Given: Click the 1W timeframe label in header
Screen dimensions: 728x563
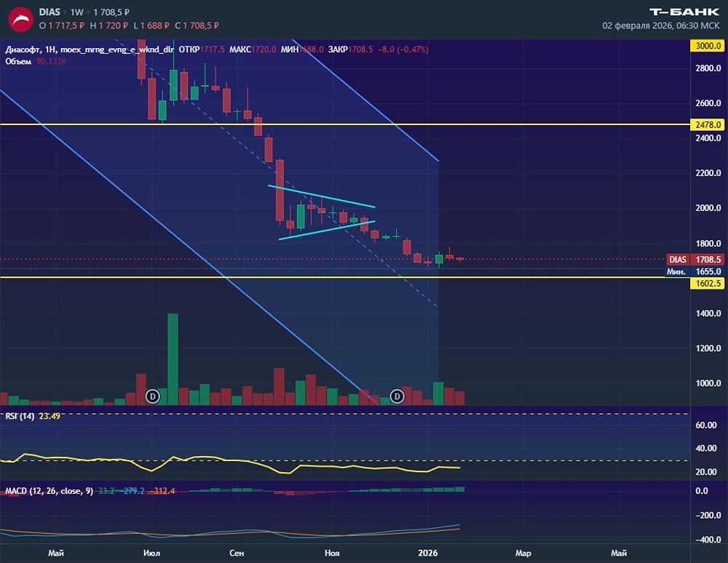Looking at the screenshot, I should pos(77,12).
